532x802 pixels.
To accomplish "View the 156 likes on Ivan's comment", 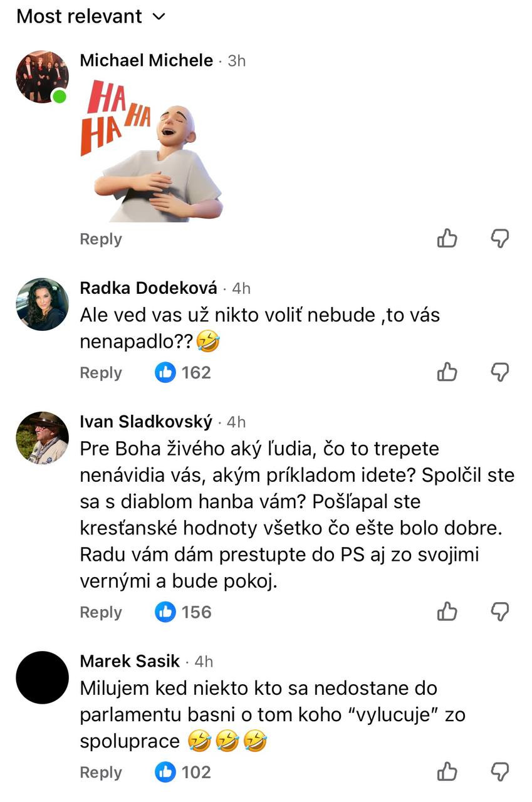I will pos(183,612).
